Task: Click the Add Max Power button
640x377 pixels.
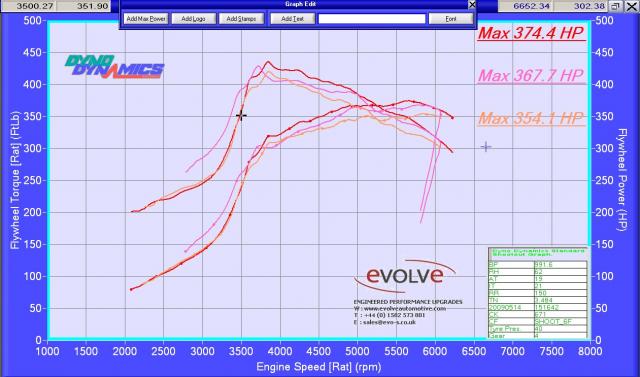Action: click(146, 19)
